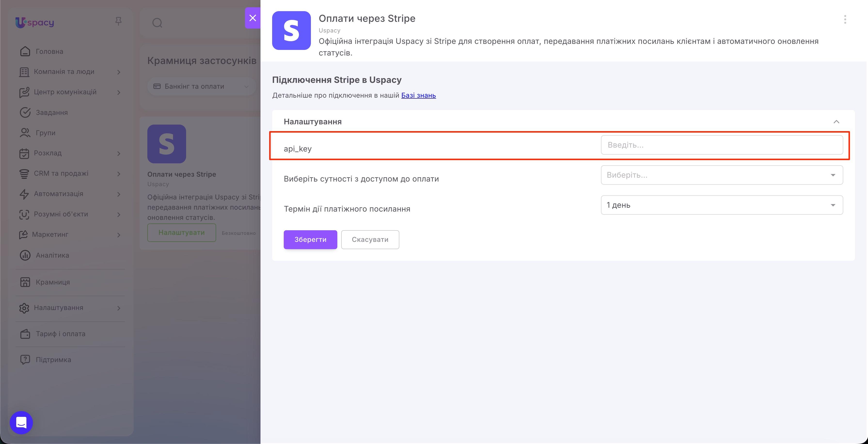The height and width of the screenshot is (444, 868).
Task: Expand Центр комунікацій submenu arrow
Action: click(118, 92)
